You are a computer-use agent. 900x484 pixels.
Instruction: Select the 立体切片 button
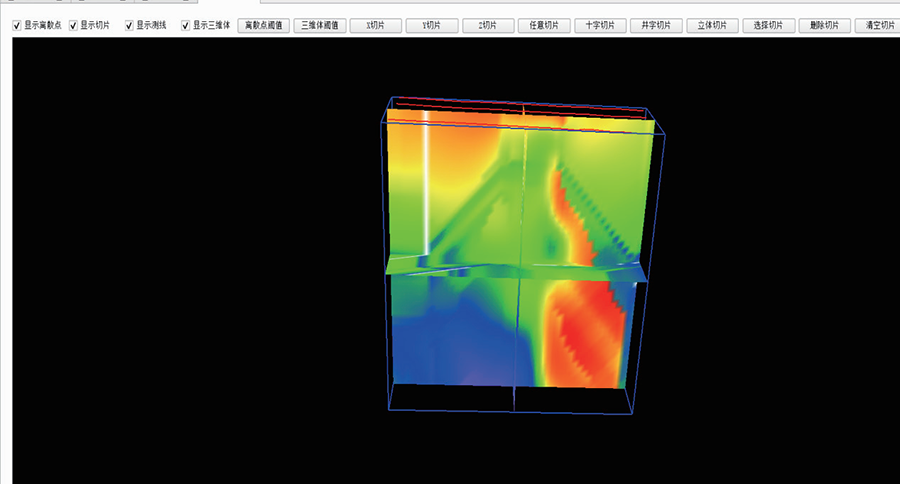click(712, 25)
